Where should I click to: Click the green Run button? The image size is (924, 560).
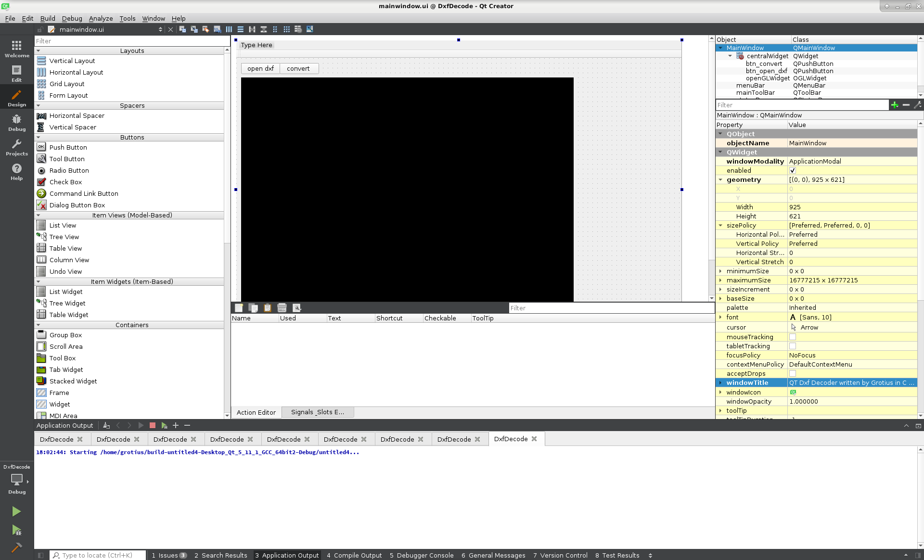pos(16,511)
